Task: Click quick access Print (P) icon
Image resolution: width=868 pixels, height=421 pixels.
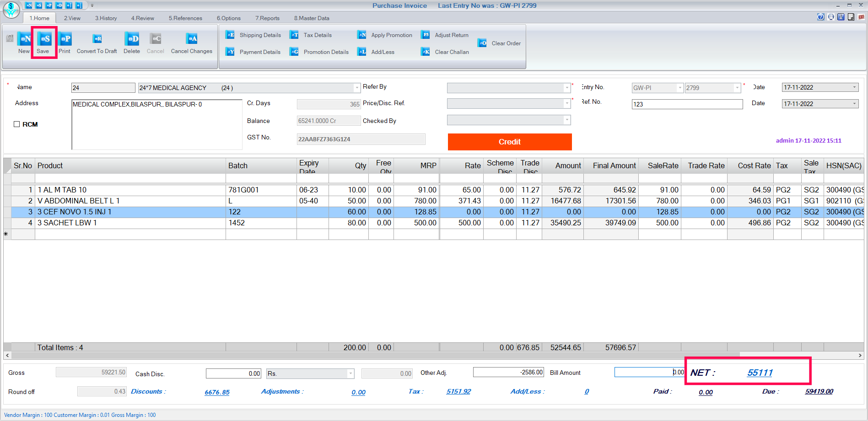Action: click(x=49, y=5)
